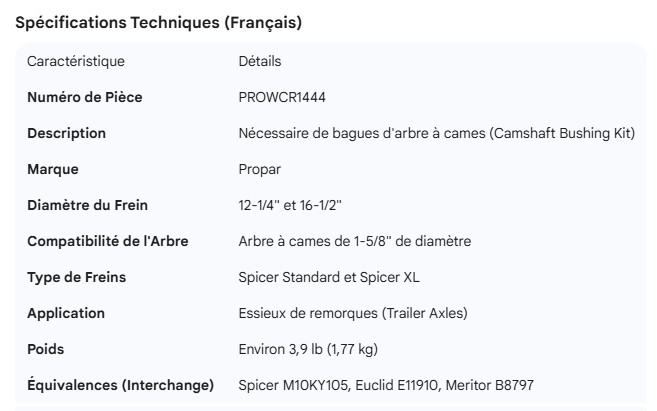The height and width of the screenshot is (411, 657).
Task: Select the Numéro de Pièce label
Action: 86,98
